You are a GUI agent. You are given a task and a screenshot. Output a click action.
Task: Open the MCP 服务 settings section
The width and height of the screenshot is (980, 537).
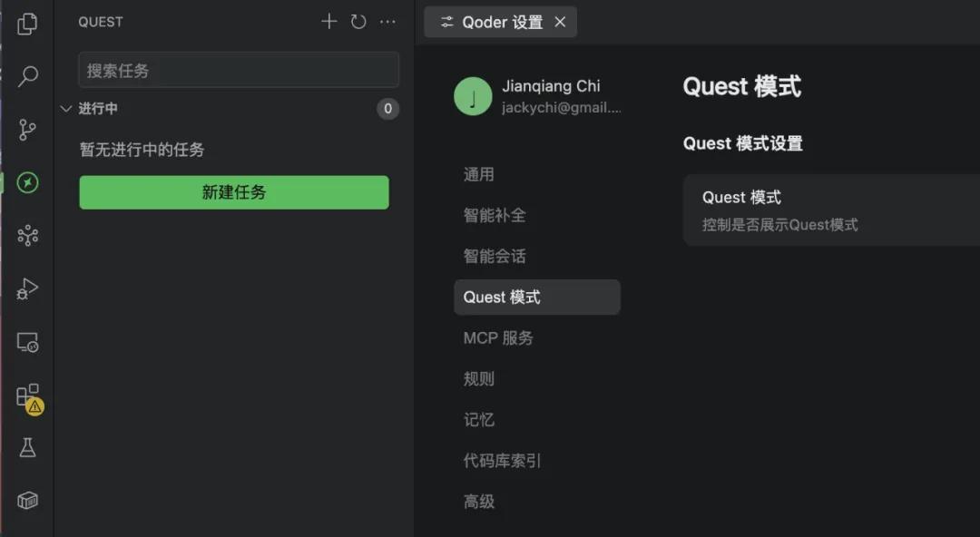(x=497, y=337)
